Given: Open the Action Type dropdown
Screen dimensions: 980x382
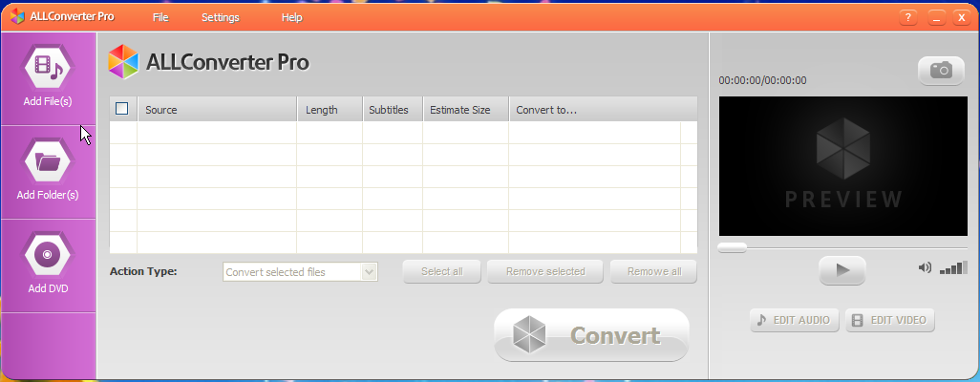Looking at the screenshot, I should click(300, 272).
